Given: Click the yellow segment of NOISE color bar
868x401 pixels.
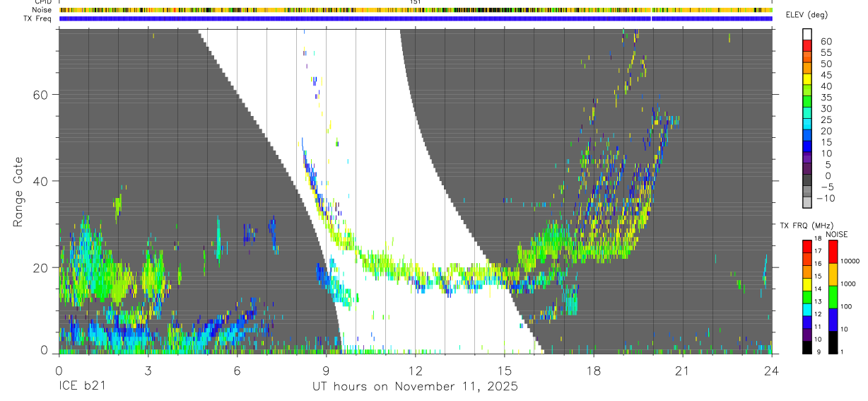Looking at the screenshot, I should (x=833, y=274).
